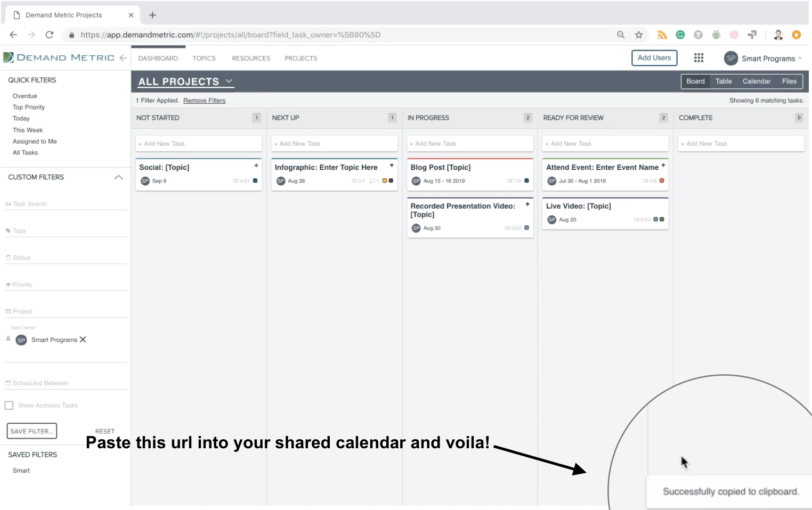Image resolution: width=812 pixels, height=510 pixels.
Task: Click yellow tag swatch on Infographic card
Action: (x=385, y=180)
